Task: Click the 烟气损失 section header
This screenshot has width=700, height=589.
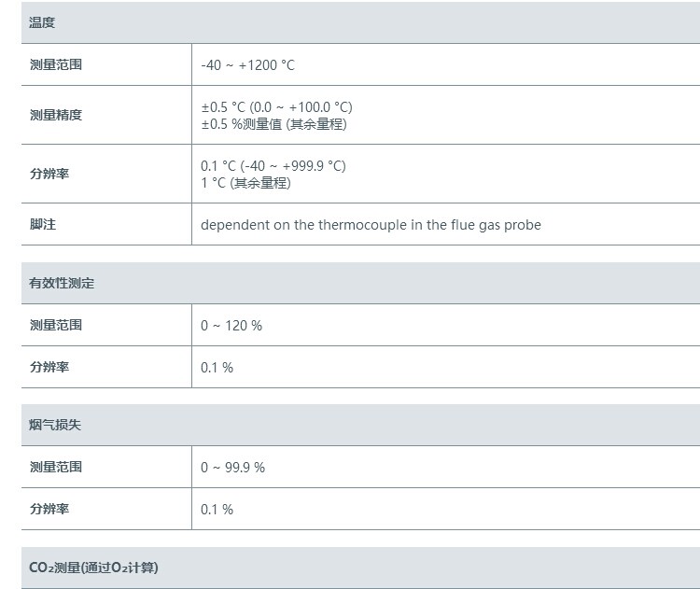Action: [x=55, y=425]
